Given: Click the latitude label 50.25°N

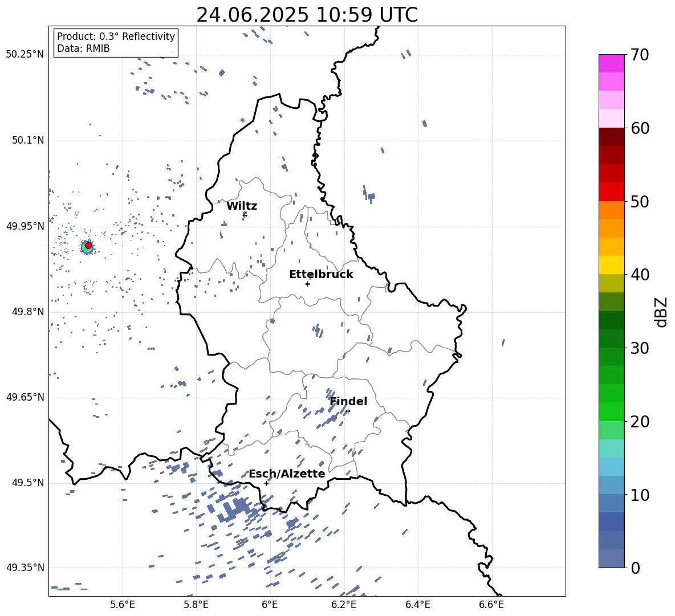Looking at the screenshot, I should point(25,55).
